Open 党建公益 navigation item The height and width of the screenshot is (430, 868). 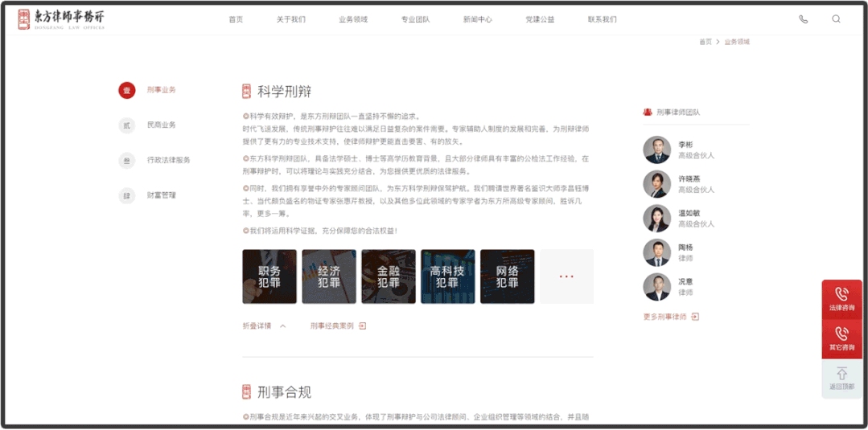coord(541,19)
